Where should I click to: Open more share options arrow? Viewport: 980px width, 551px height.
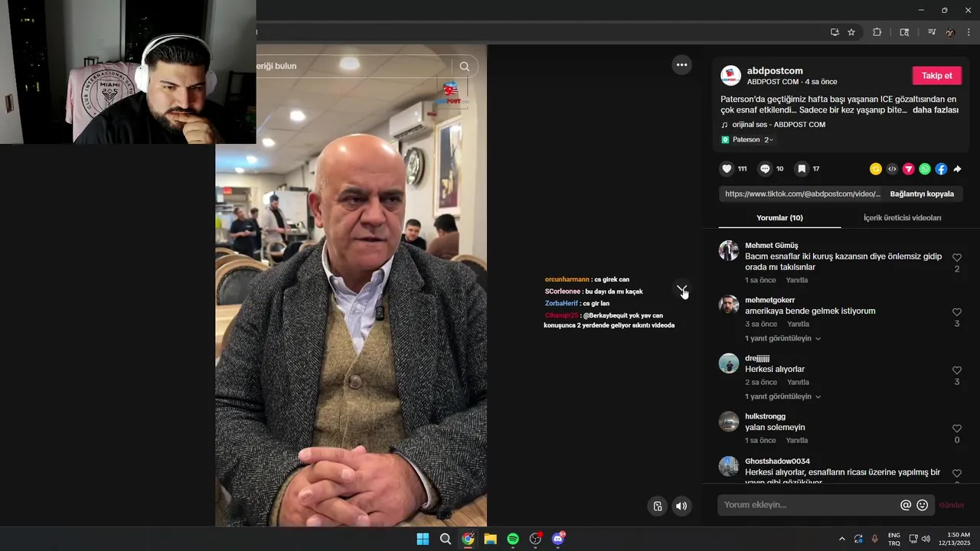pos(957,169)
